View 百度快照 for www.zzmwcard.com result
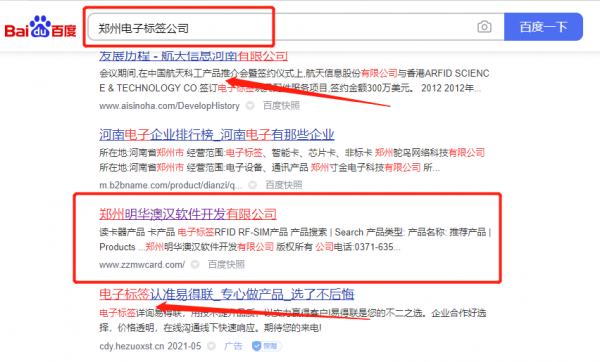Image resolution: width=600 pixels, height=362 pixels. [x=226, y=264]
